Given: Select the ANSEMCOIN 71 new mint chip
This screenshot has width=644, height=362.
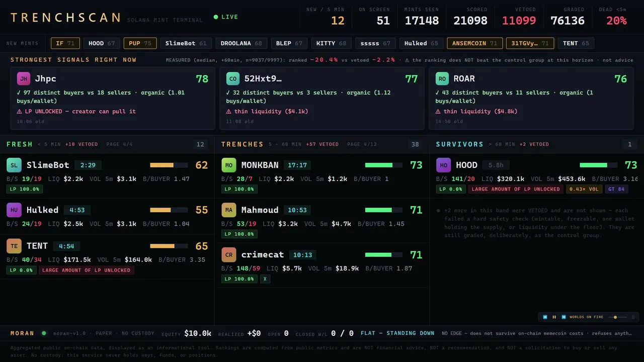Looking at the screenshot, I should (474, 43).
